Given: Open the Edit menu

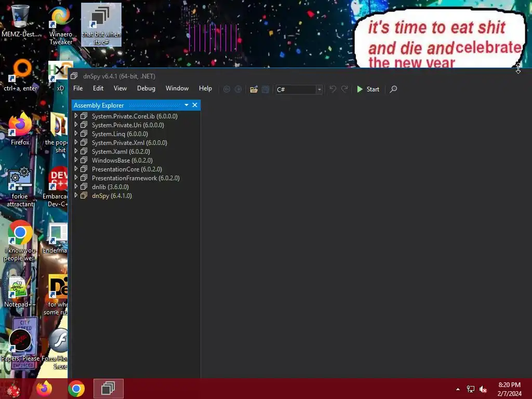Looking at the screenshot, I should [98, 88].
